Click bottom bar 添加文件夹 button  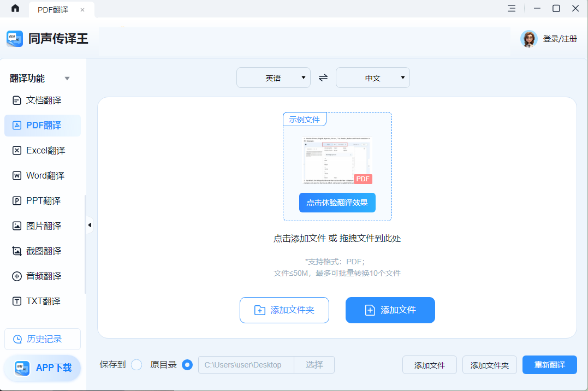pyautogui.click(x=490, y=365)
